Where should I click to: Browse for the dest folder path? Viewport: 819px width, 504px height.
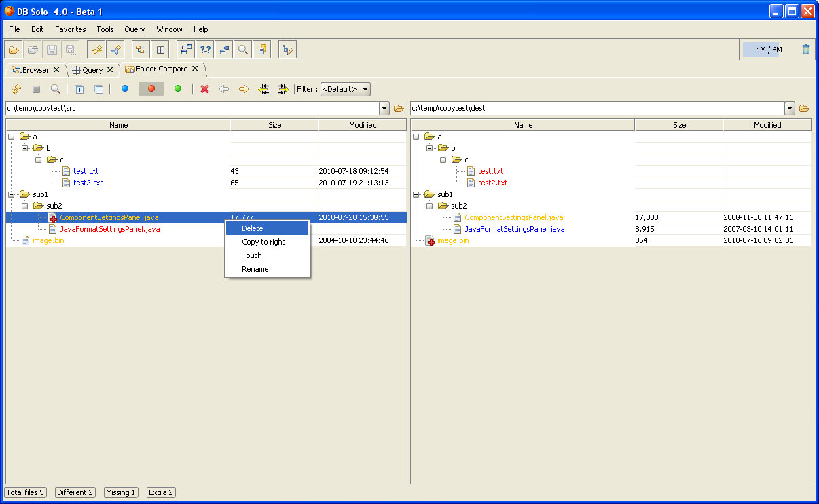[x=805, y=108]
